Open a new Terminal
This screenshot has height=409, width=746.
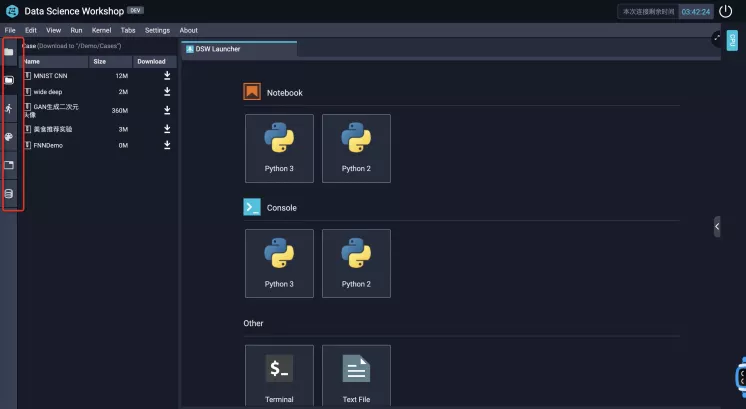(279, 376)
